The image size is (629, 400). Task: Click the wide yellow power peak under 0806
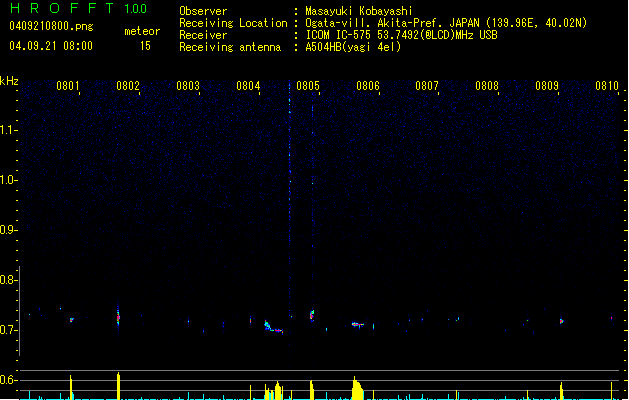(357, 388)
